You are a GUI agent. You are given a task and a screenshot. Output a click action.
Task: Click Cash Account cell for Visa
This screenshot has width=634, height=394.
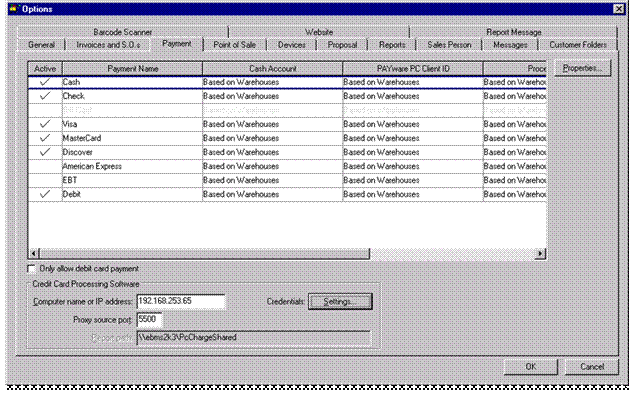[x=273, y=124]
